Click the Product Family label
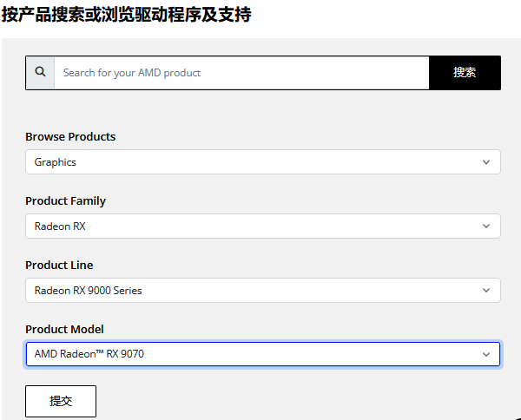521x420 pixels. [65, 200]
